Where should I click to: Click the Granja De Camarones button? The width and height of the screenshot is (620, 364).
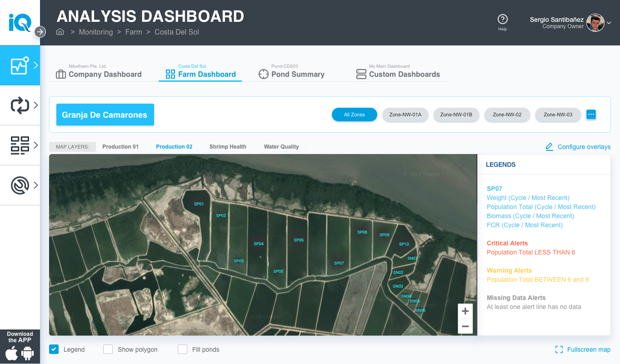105,115
